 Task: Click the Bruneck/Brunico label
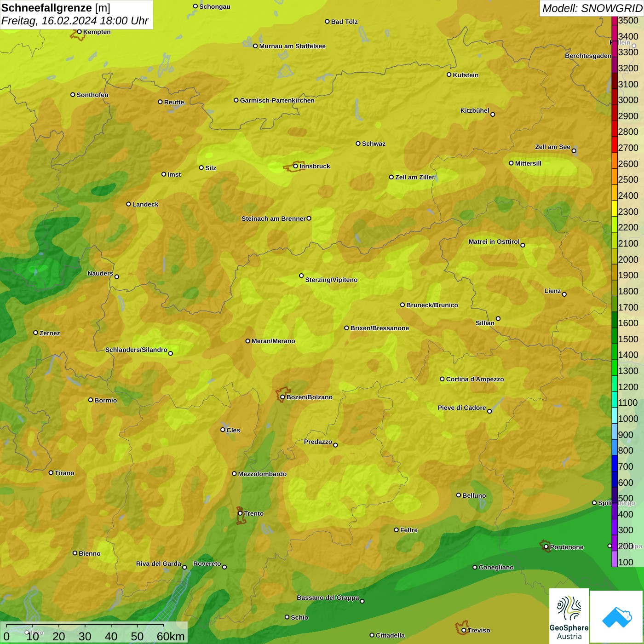pyautogui.click(x=432, y=305)
